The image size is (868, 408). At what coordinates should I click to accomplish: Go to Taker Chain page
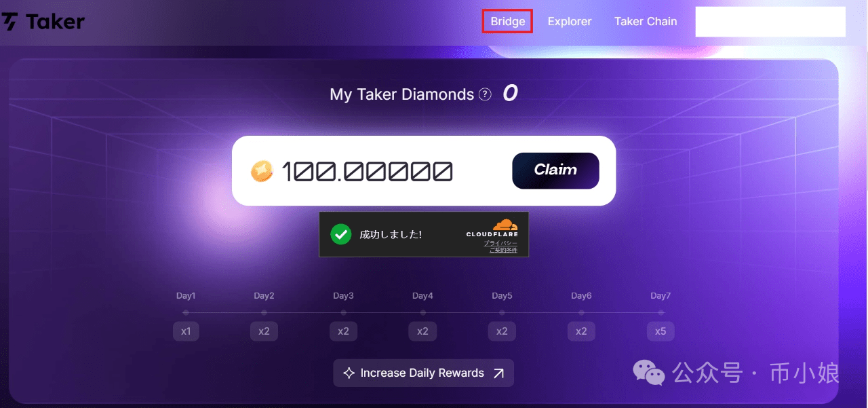(x=646, y=21)
